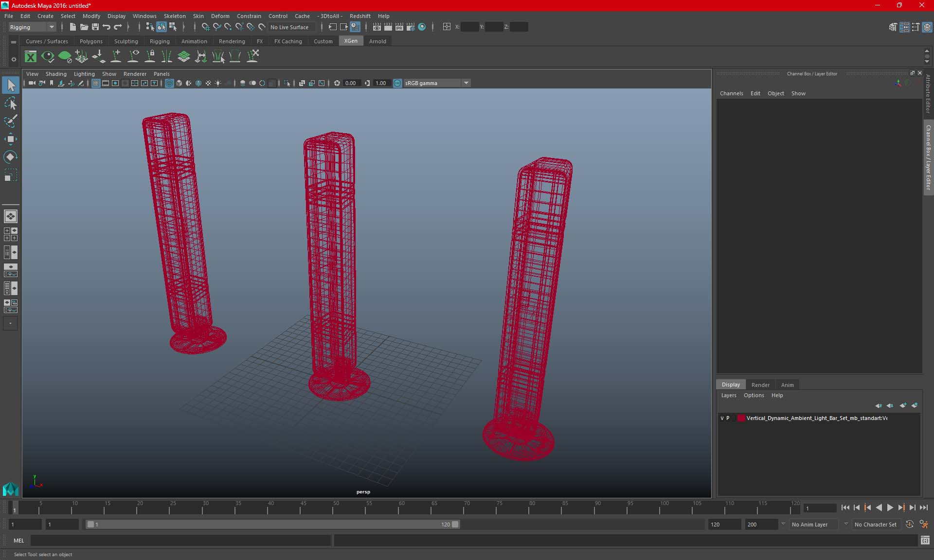Viewport: 934px width, 560px height.
Task: Open the Skeleton menu
Action: click(x=175, y=16)
